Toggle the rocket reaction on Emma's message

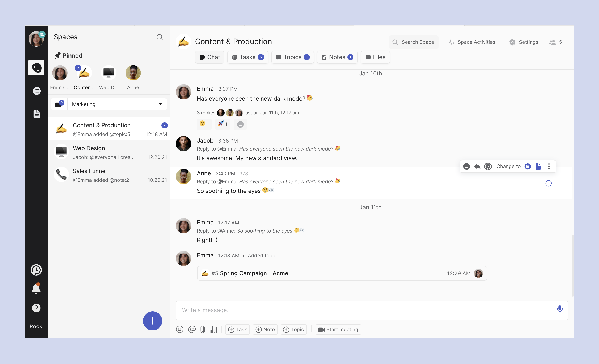[223, 124]
